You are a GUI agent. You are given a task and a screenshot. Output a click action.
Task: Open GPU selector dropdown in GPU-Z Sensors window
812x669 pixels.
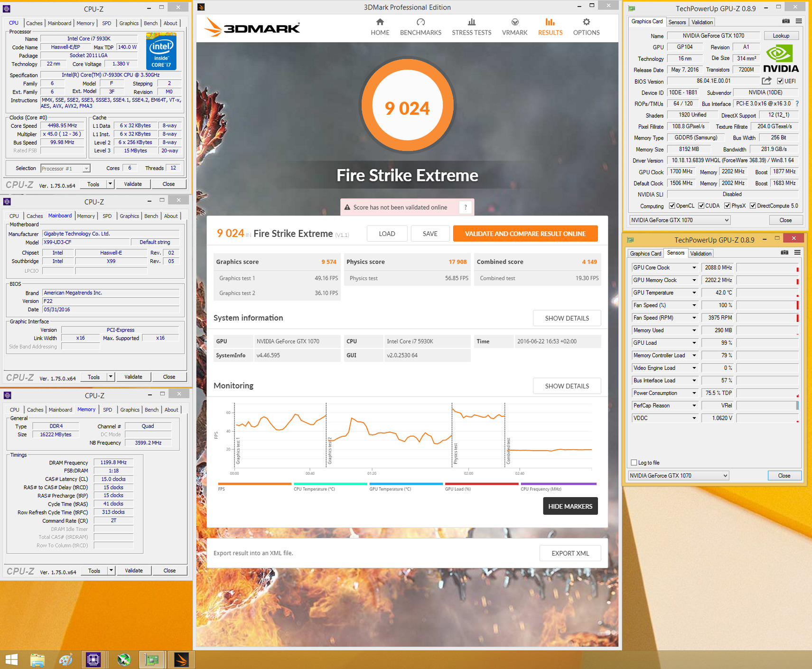tap(678, 475)
